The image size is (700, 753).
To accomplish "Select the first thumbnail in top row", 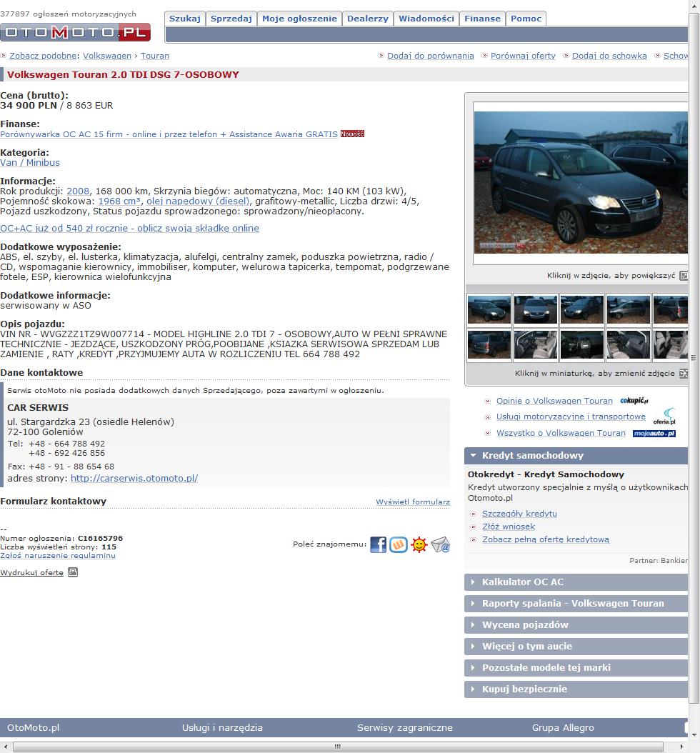I will click(x=489, y=310).
